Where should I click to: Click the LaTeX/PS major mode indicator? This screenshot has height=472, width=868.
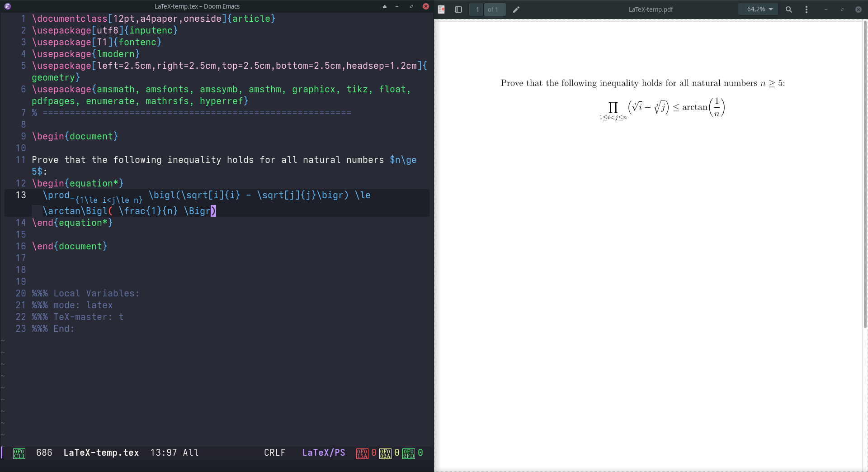pyautogui.click(x=323, y=453)
